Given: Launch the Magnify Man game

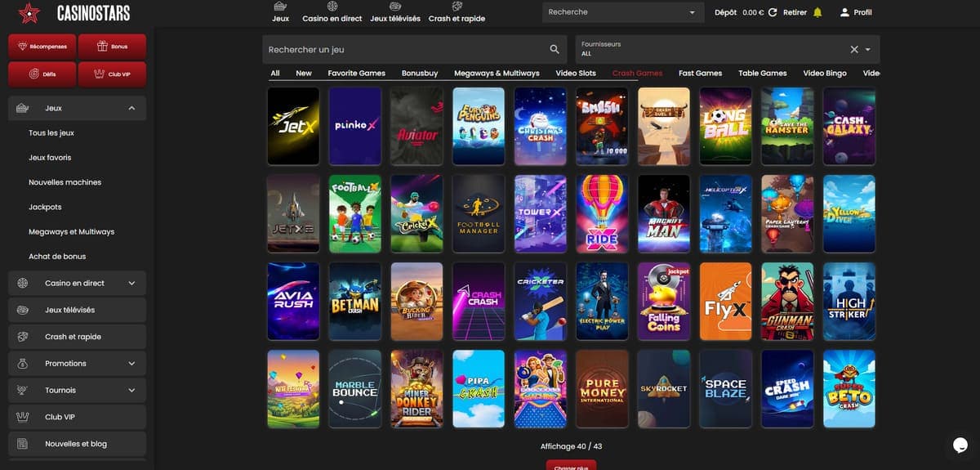Looking at the screenshot, I should [664, 213].
